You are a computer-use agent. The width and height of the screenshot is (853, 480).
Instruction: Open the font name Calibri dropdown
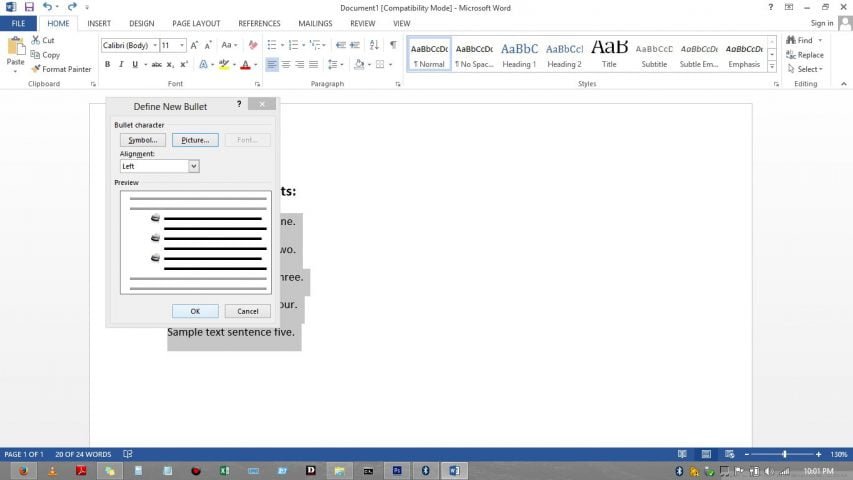tap(155, 45)
